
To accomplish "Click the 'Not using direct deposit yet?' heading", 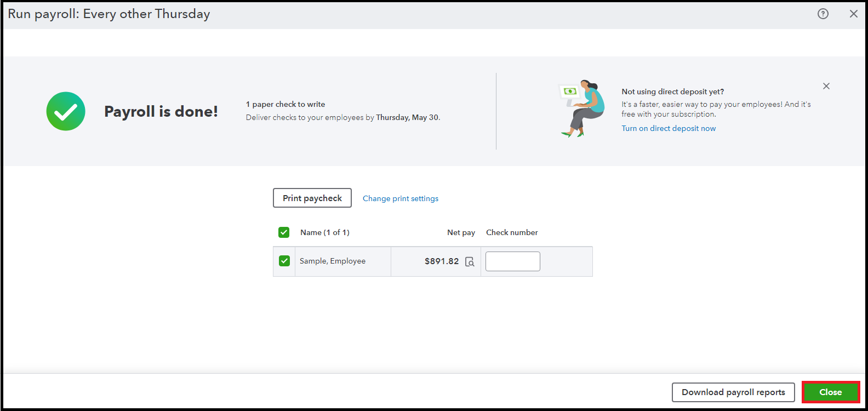I will click(x=673, y=92).
